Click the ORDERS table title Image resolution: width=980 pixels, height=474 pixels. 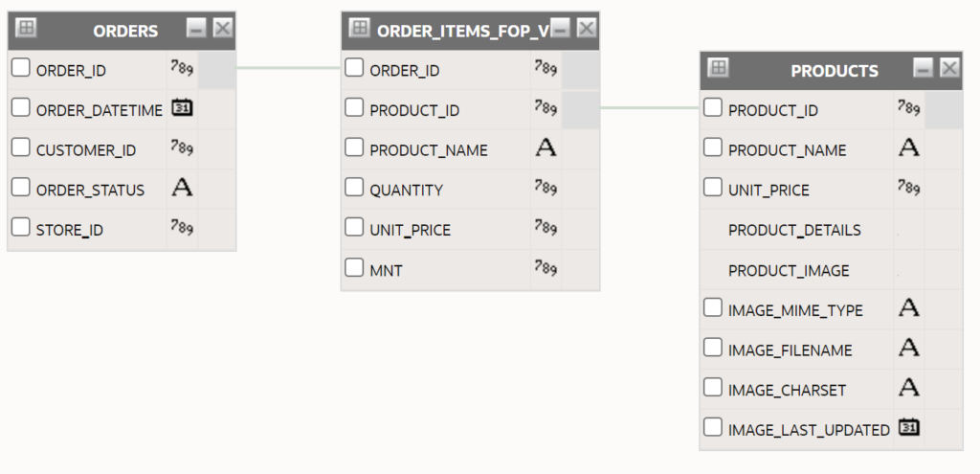125,31
